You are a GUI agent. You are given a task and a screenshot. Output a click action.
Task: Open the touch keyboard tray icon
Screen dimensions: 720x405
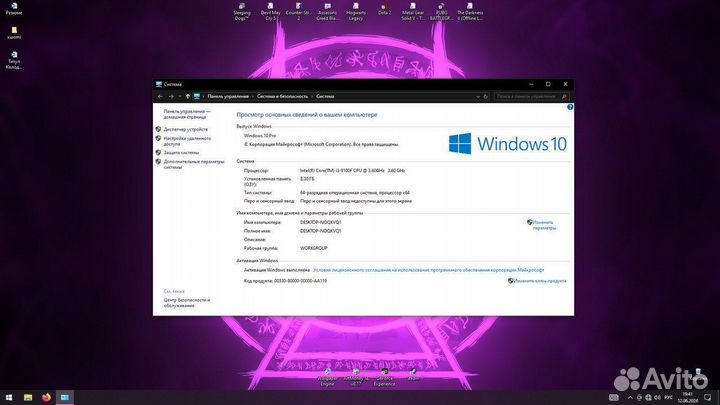pos(613,397)
